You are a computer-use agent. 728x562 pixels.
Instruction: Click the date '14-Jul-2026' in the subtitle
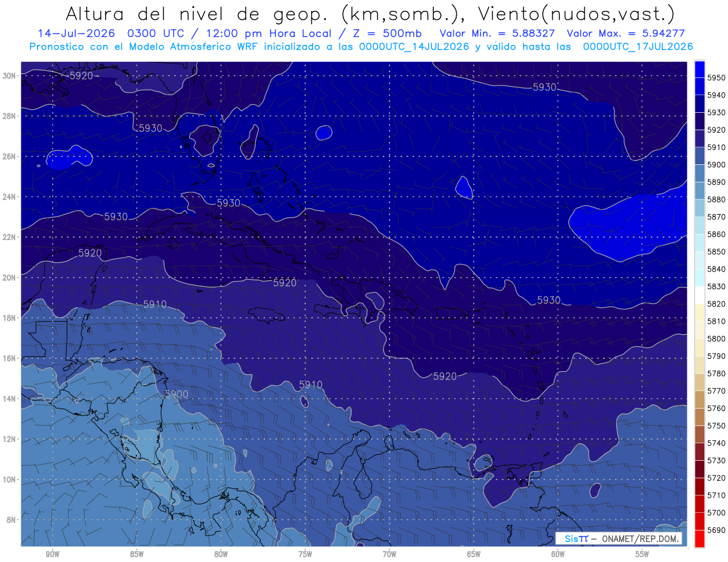point(76,33)
